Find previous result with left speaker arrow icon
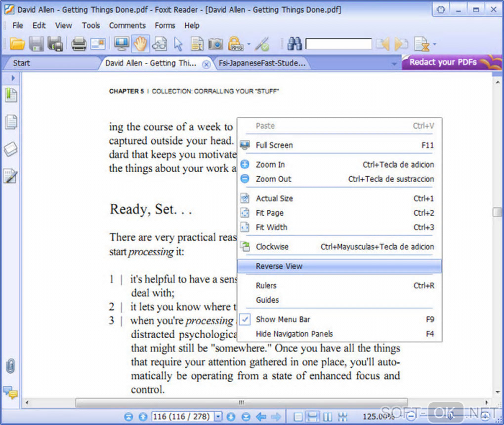The image size is (504, 425). [382, 43]
